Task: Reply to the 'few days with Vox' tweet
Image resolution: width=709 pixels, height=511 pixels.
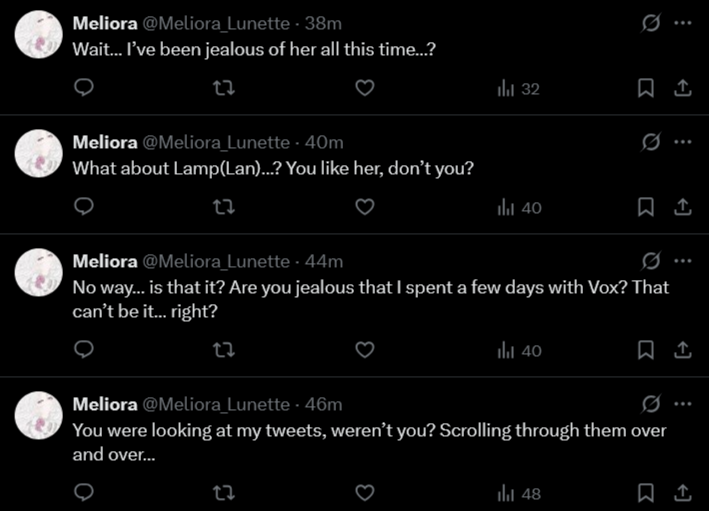Action: point(85,350)
